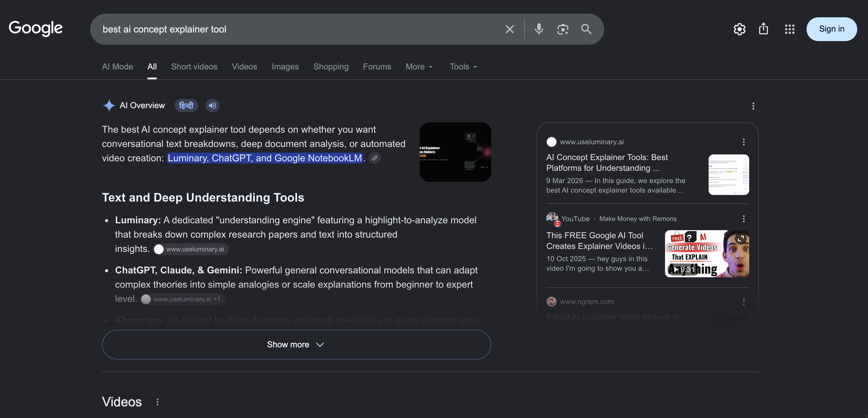
Task: Click the www.useluminary.ai site name in card
Action: tap(592, 142)
